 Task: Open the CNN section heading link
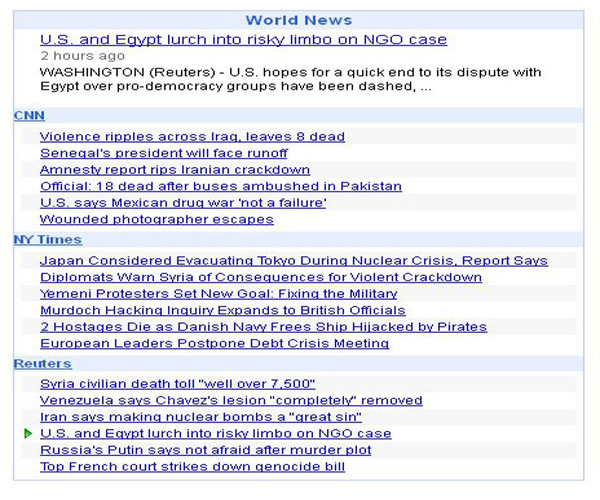(x=29, y=116)
